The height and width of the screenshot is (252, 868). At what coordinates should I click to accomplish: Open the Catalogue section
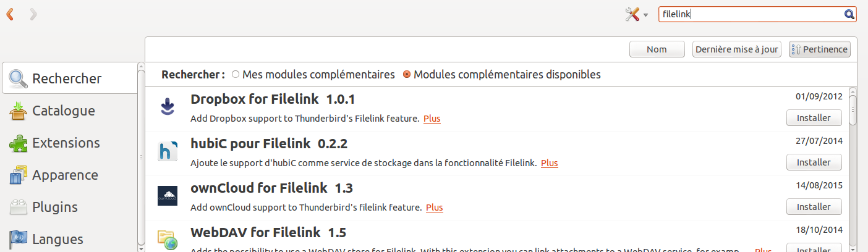(63, 111)
